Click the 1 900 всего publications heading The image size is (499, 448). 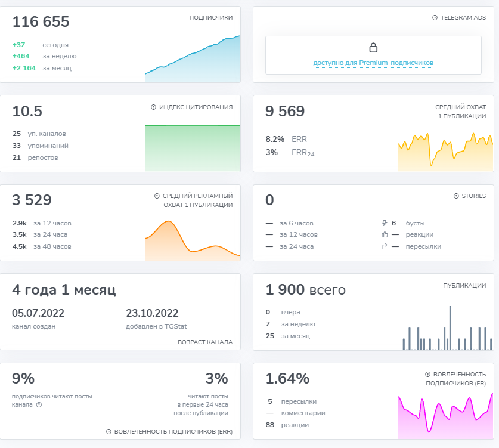(x=305, y=290)
